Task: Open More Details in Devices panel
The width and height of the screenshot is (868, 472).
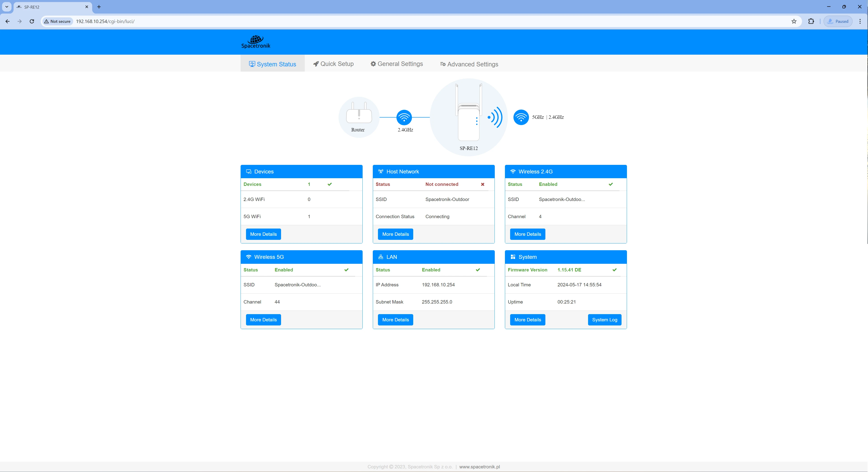Action: click(263, 234)
